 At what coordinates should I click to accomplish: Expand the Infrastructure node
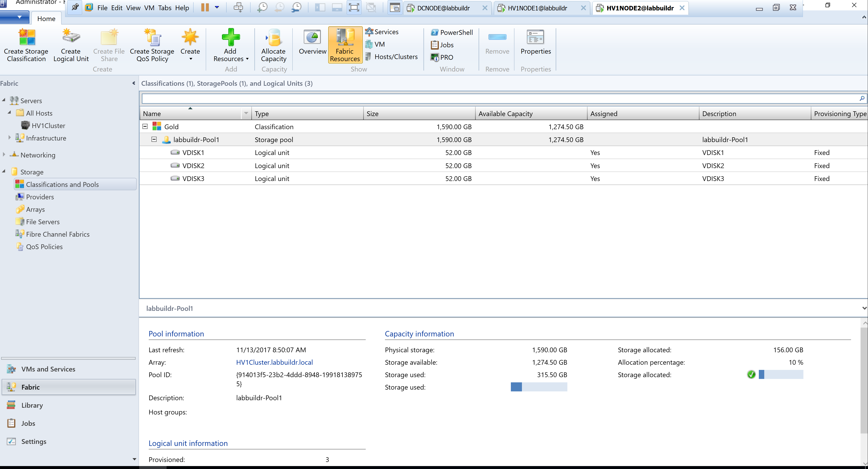(x=9, y=137)
